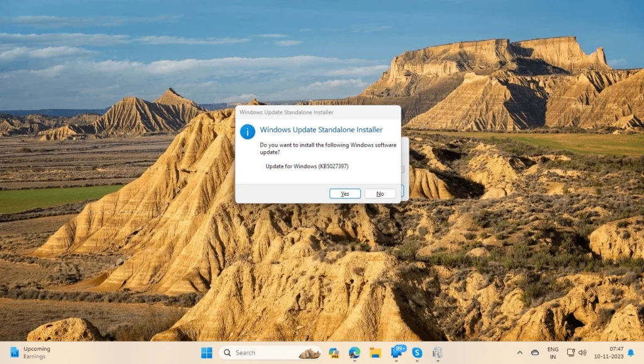644x364 pixels.
Task: Click the search highlight image in Search box
Action: pyautogui.click(x=309, y=353)
